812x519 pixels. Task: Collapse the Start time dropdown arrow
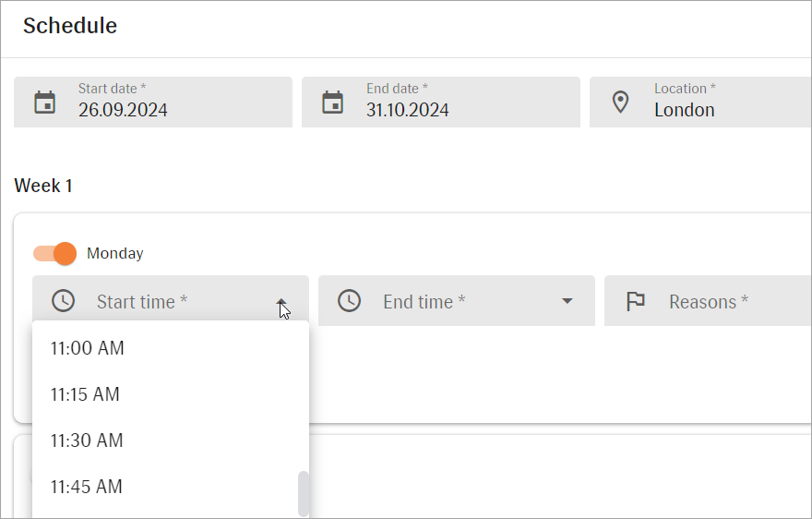tap(281, 302)
